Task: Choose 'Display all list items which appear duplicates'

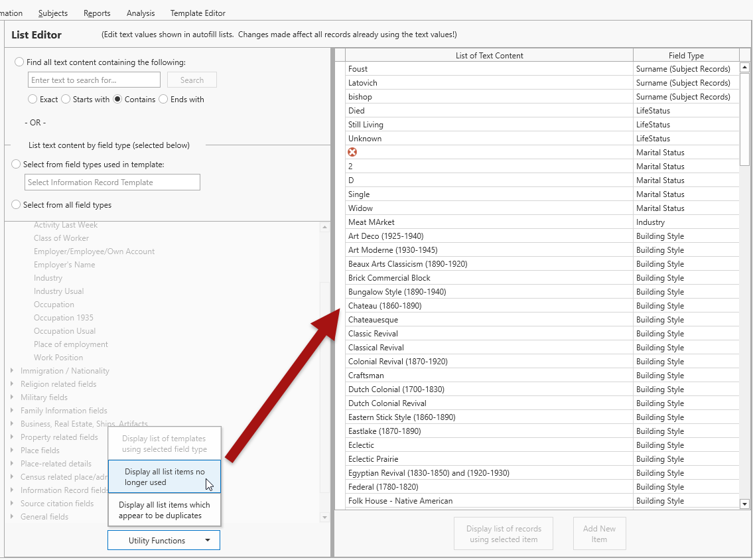Action: tap(165, 510)
